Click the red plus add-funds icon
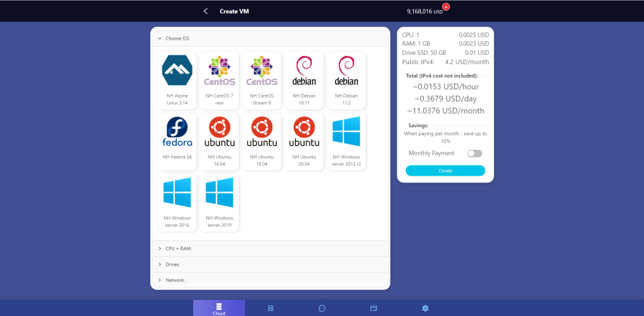The image size is (644, 316). 447,7
